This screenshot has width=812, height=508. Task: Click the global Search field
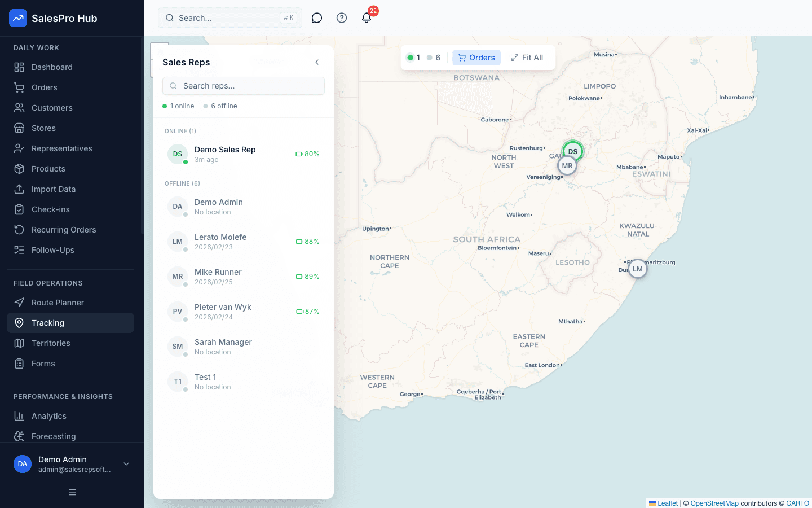tap(230, 18)
